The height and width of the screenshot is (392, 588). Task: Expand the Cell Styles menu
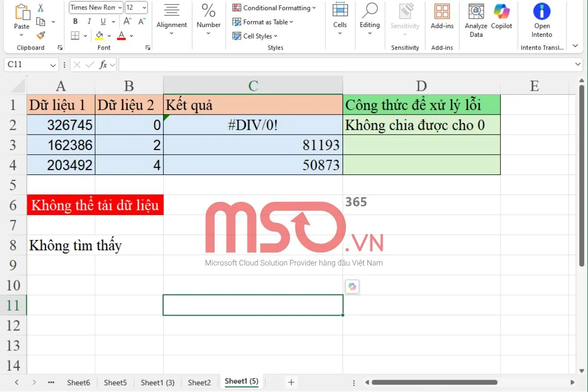point(255,36)
